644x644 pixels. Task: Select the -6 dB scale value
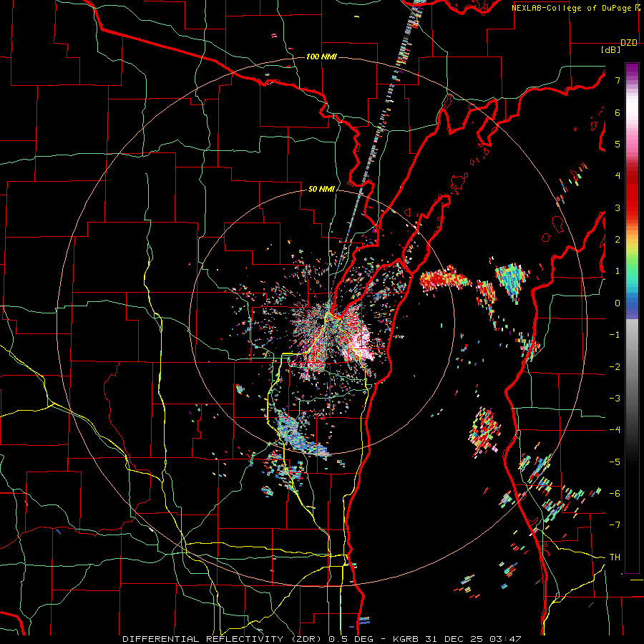pos(615,494)
